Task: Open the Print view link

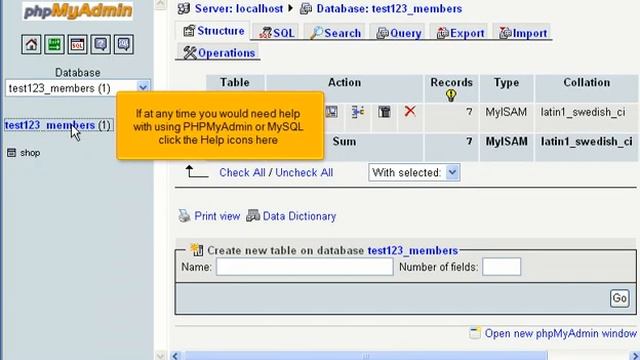Action: tap(217, 216)
